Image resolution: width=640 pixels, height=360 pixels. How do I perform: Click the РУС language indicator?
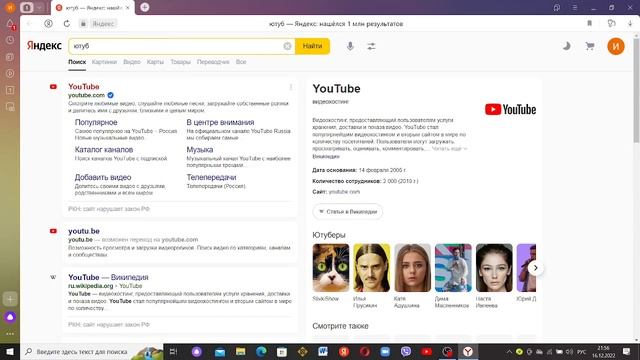point(581,351)
